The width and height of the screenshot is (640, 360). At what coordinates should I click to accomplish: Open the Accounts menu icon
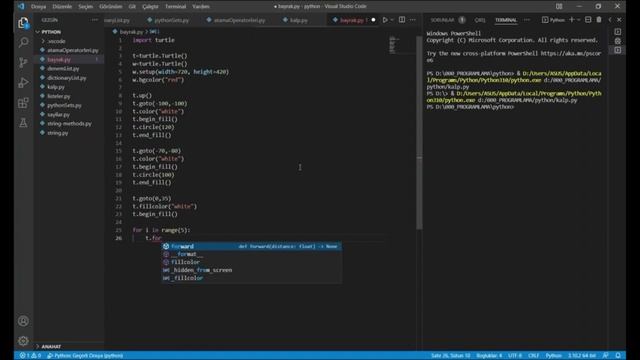tap(23, 321)
